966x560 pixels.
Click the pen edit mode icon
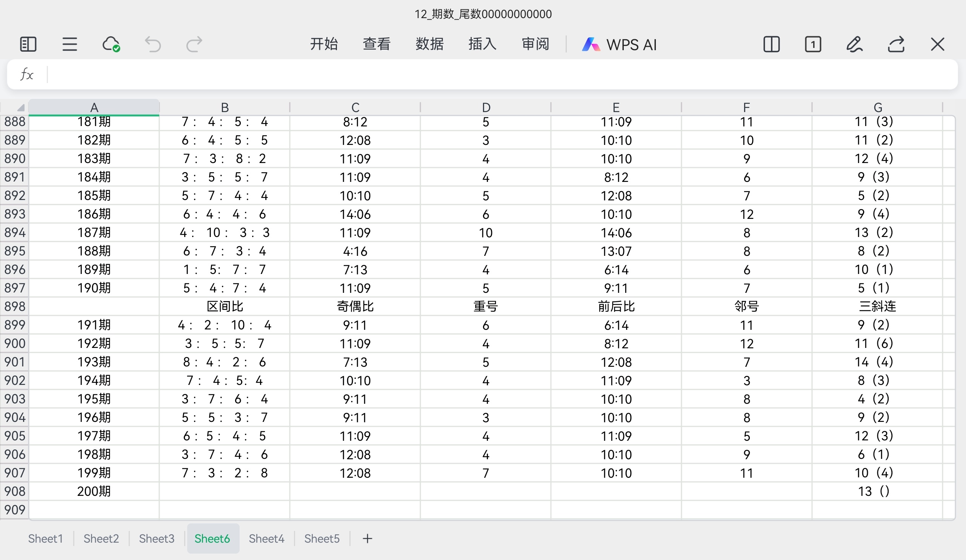(x=854, y=45)
